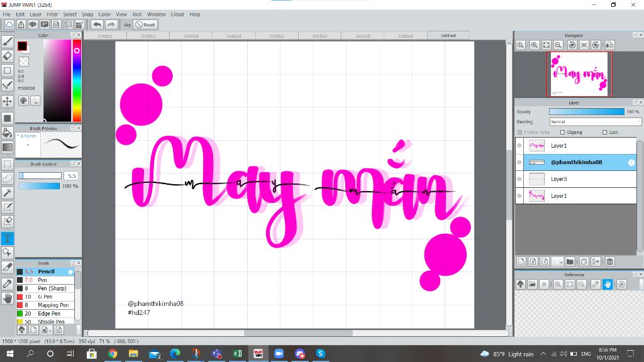This screenshot has height=362, width=644.
Task: Select the Brush tool in left toolbar
Action: tap(8, 41)
